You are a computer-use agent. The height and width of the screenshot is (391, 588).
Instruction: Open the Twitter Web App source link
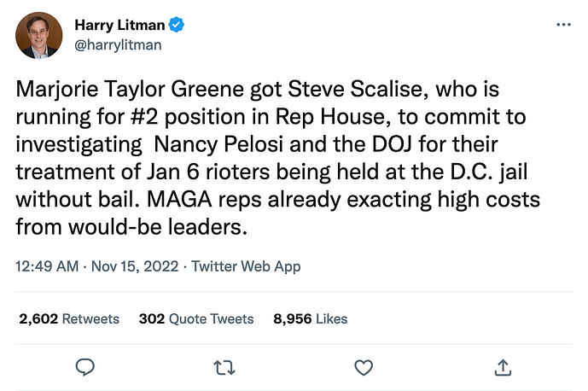(246, 266)
